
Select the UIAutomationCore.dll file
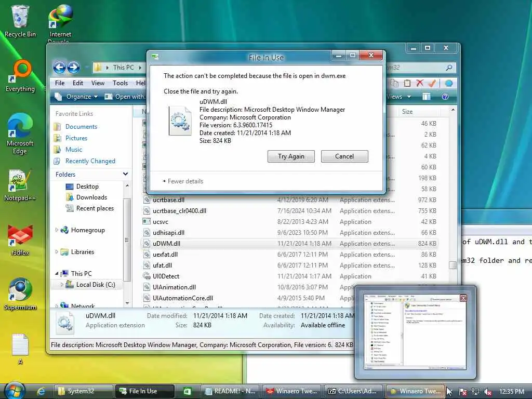(x=182, y=298)
